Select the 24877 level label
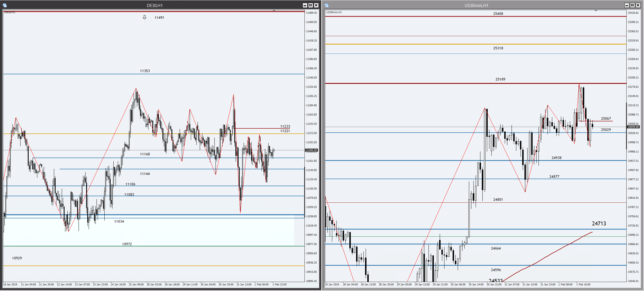Screen dimensions: 644x291 (x=554, y=177)
